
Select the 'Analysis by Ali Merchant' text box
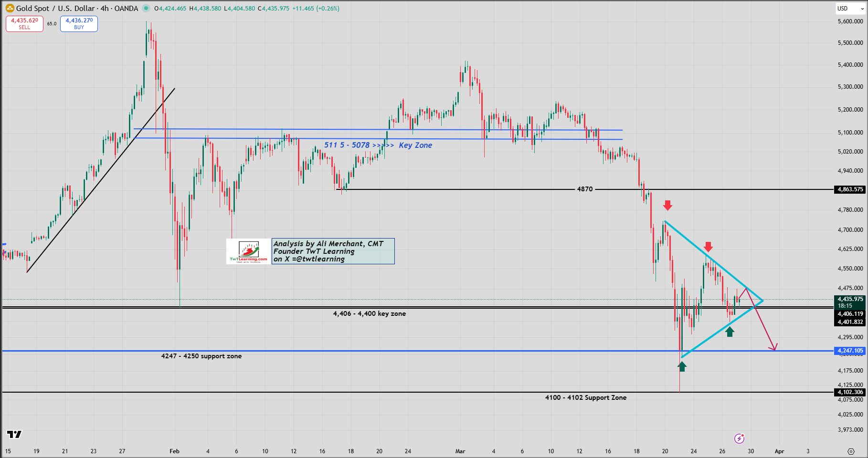click(x=333, y=251)
